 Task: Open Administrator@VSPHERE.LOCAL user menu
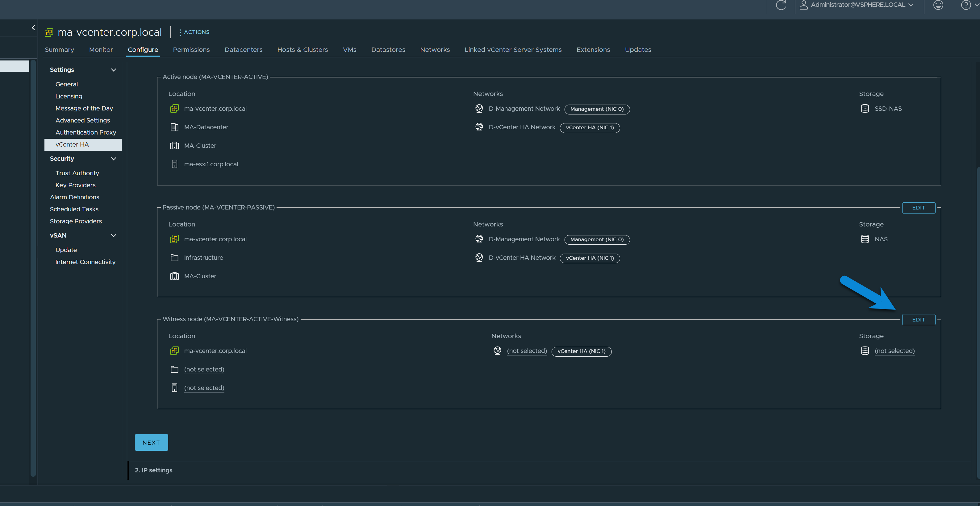856,5
